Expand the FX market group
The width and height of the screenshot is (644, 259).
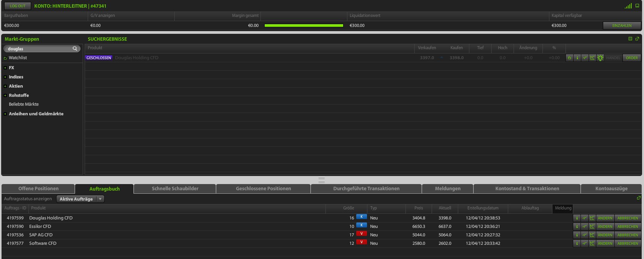point(5,68)
